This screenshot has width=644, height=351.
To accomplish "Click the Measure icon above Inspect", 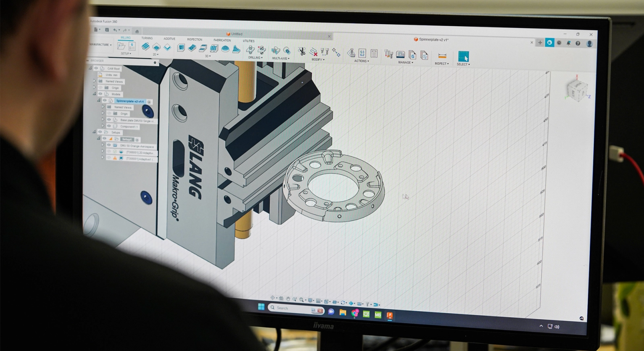I will 442,56.
